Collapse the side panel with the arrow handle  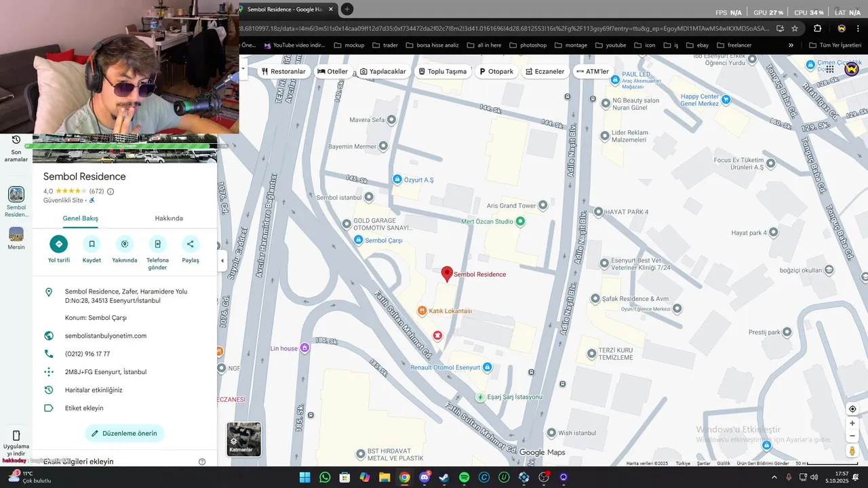tap(222, 260)
